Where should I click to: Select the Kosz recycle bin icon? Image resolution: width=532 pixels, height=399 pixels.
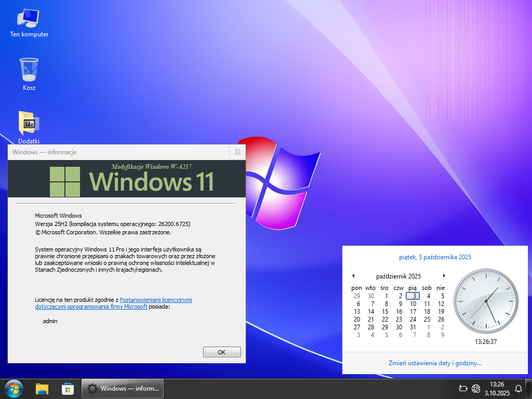click(29, 73)
